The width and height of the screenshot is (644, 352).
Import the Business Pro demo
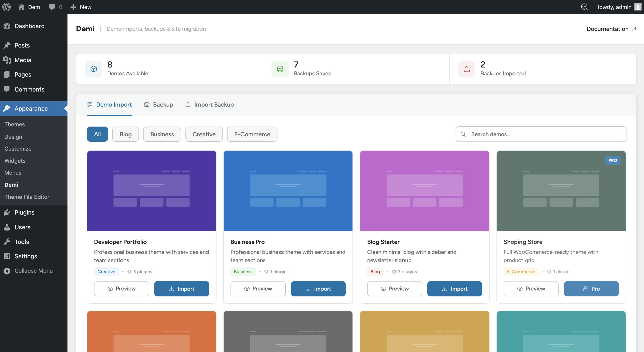pos(318,289)
